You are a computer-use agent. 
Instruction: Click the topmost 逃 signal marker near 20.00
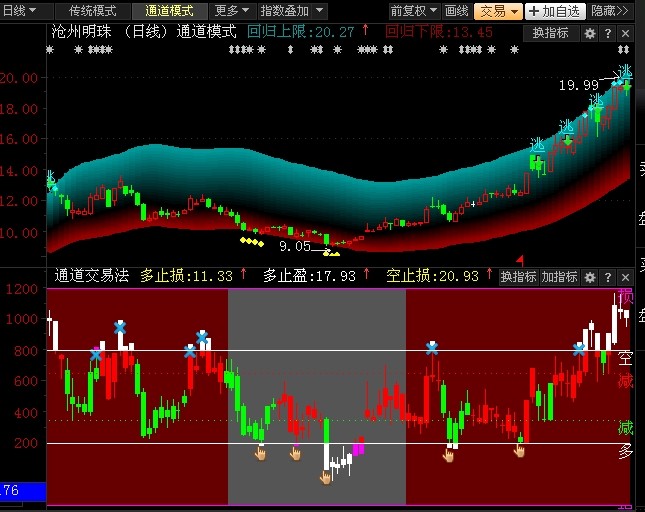point(625,71)
